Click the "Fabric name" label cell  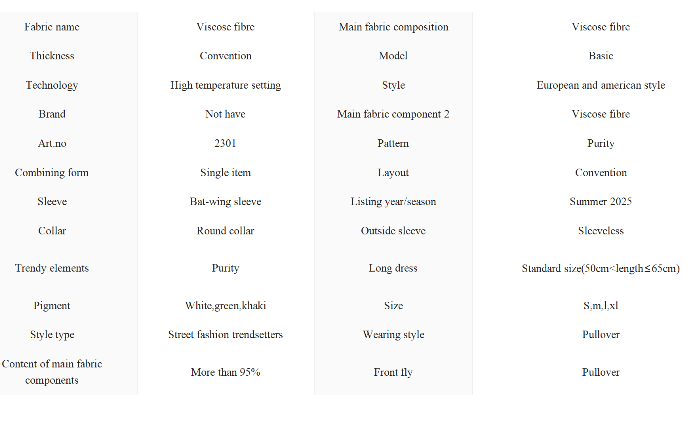point(52,27)
